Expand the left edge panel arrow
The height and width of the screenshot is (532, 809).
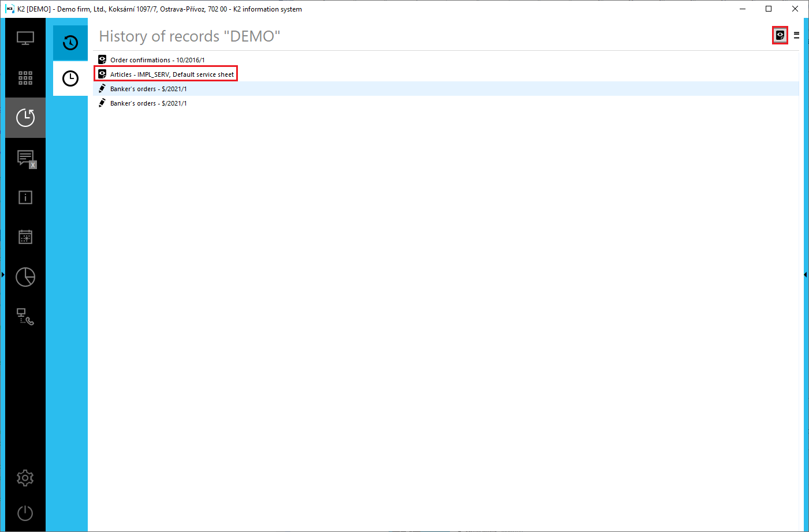[x=2, y=275]
